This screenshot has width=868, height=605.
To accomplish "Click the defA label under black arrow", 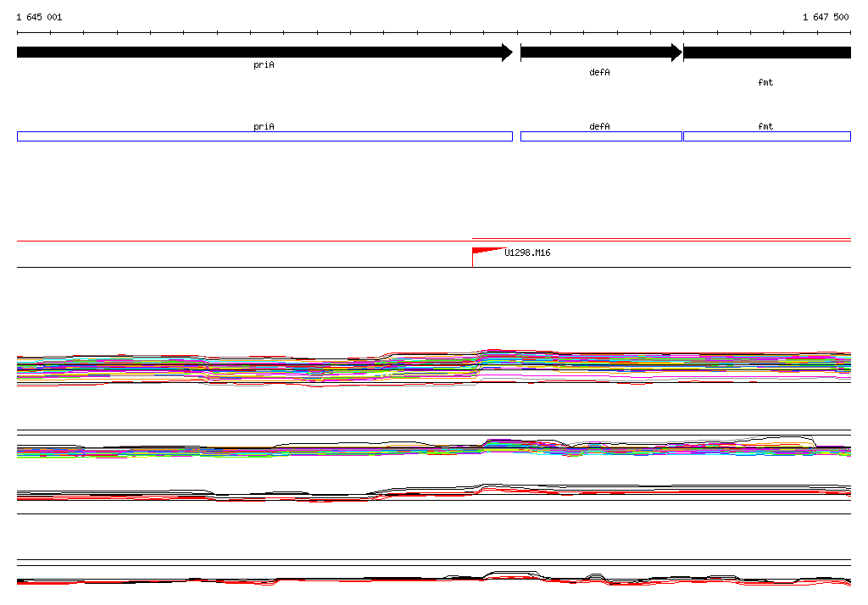I will (x=599, y=72).
